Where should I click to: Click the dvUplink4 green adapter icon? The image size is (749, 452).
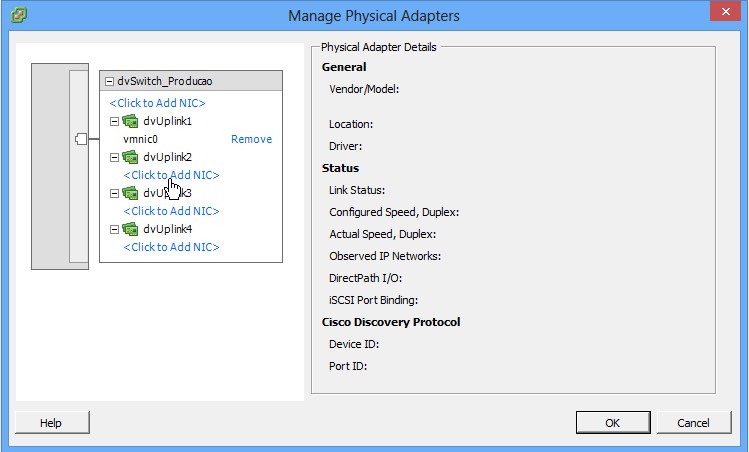pos(130,229)
